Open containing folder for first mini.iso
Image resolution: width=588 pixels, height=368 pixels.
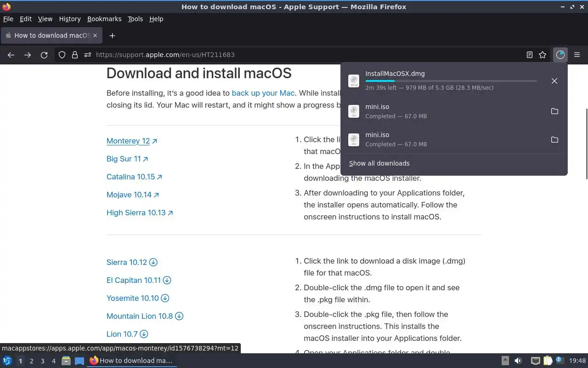(x=554, y=111)
